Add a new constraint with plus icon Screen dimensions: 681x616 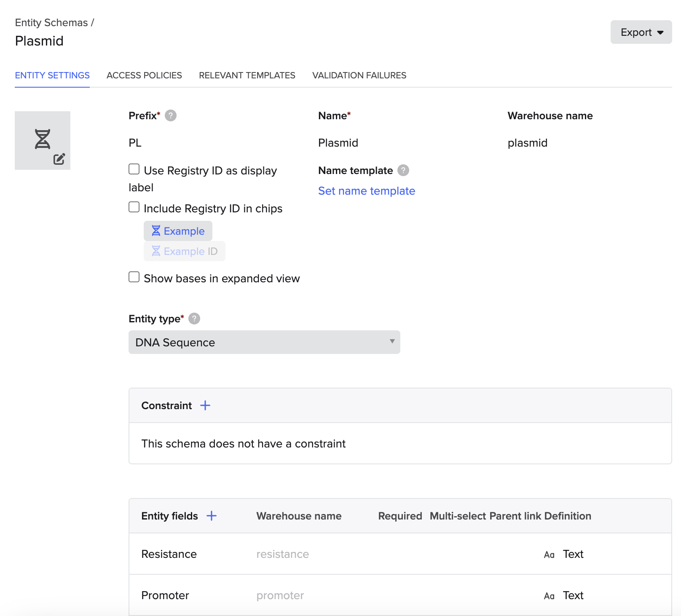(x=205, y=405)
